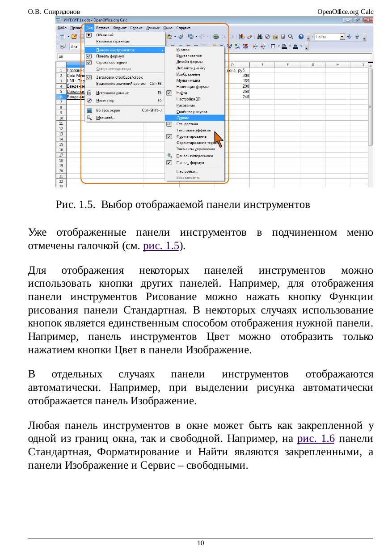Screen dimensions: 392x555
Task: Click Find Previous up arrow icon
Action: pos(357,37)
